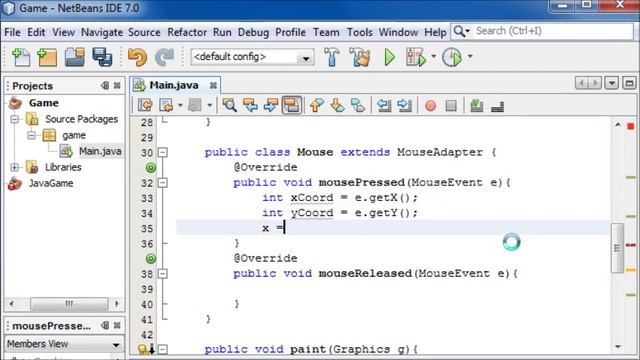Open the File menu

pyautogui.click(x=12, y=32)
